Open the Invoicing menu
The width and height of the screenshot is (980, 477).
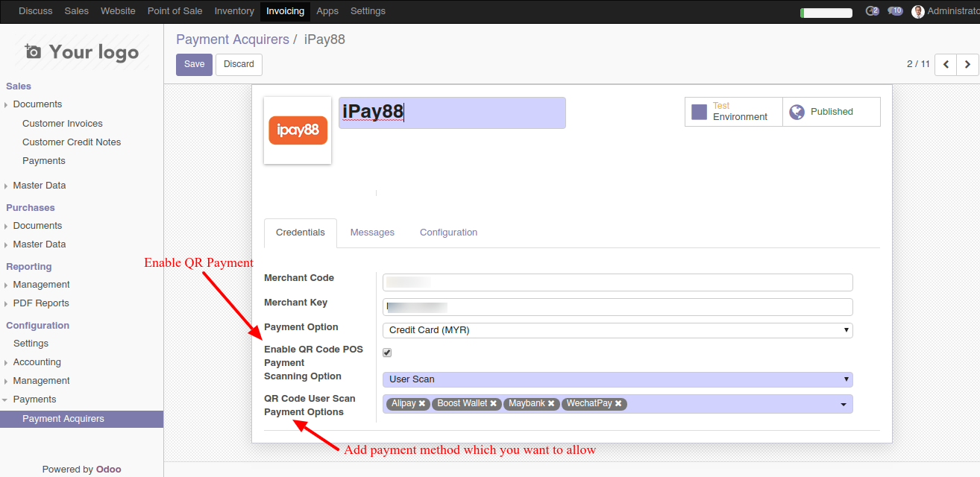pos(285,11)
